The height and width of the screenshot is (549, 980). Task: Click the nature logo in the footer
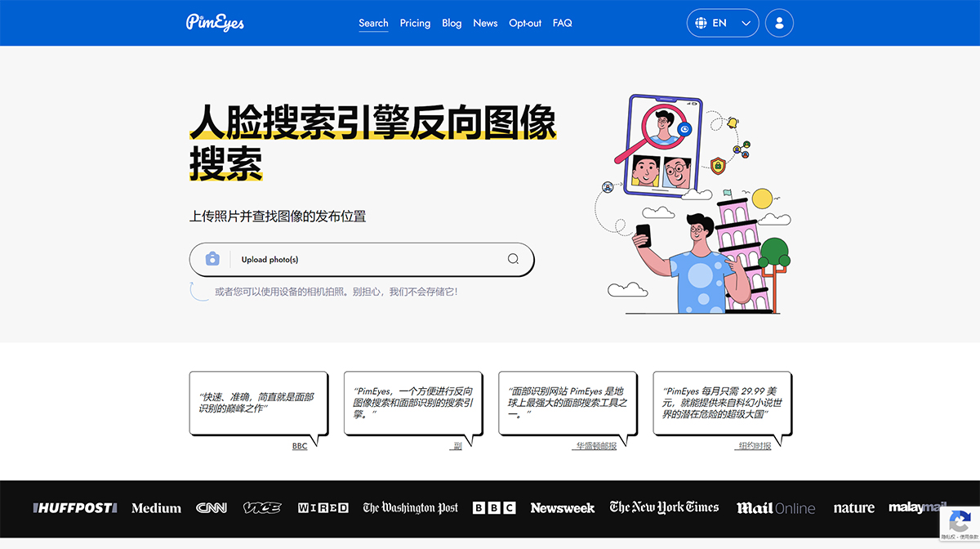point(853,507)
